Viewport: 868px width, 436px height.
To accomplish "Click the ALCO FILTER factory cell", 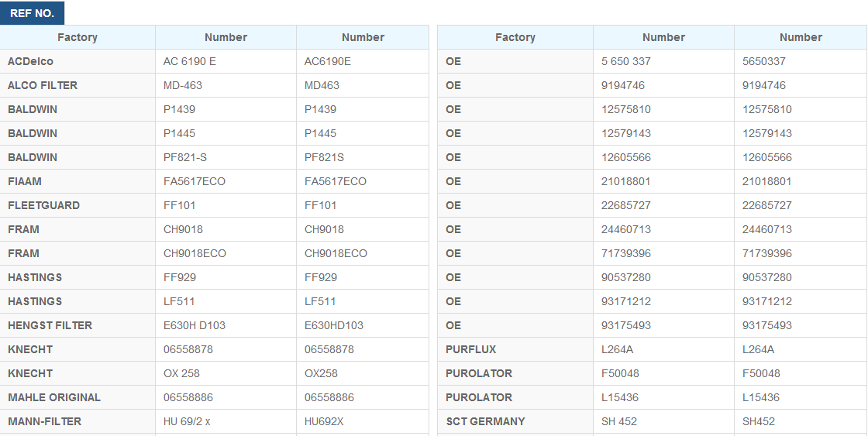I will tap(77, 85).
